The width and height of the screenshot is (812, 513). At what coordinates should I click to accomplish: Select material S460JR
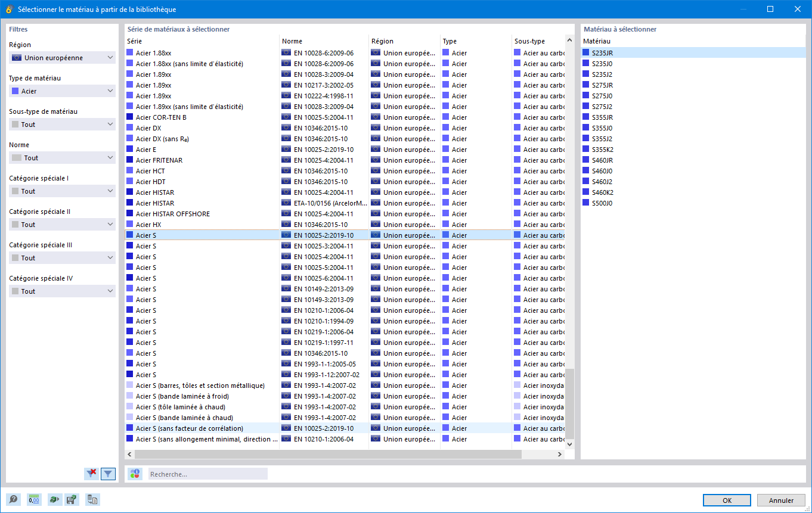[693, 160]
